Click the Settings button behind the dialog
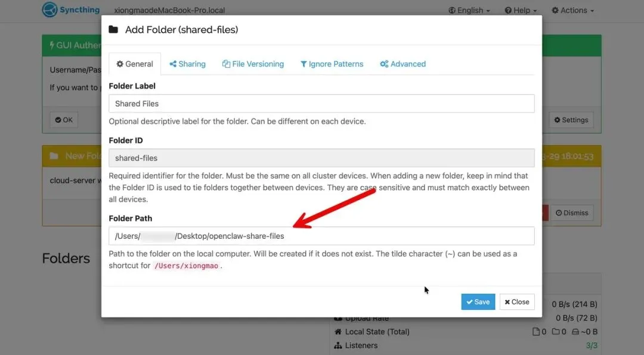This screenshot has height=355, width=644. click(x=571, y=120)
